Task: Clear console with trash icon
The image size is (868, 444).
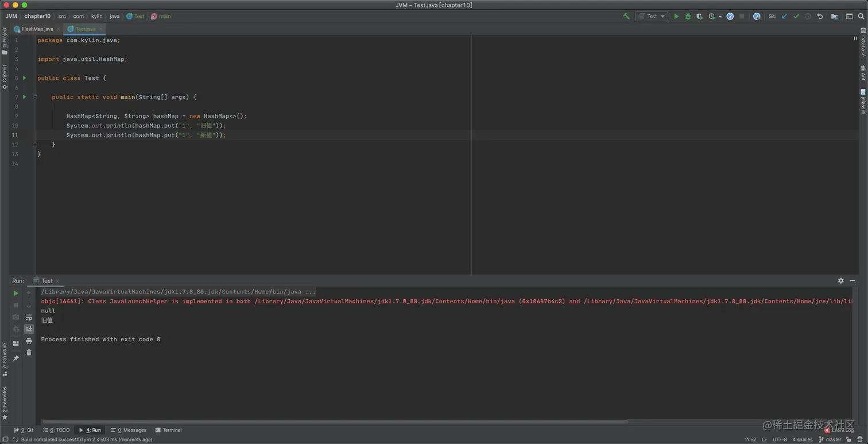Action: [29, 353]
